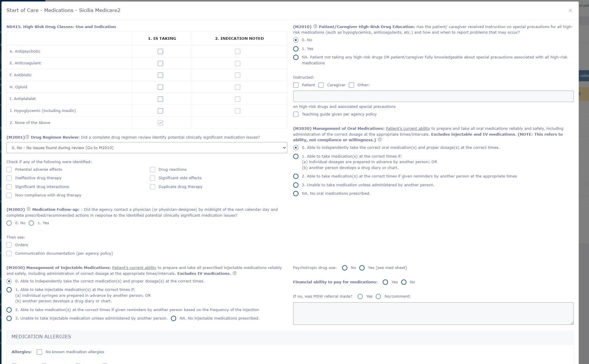This screenshot has width=589, height=364.
Task: Select M2020 option 0 able to independently take
Action: click(296, 148)
